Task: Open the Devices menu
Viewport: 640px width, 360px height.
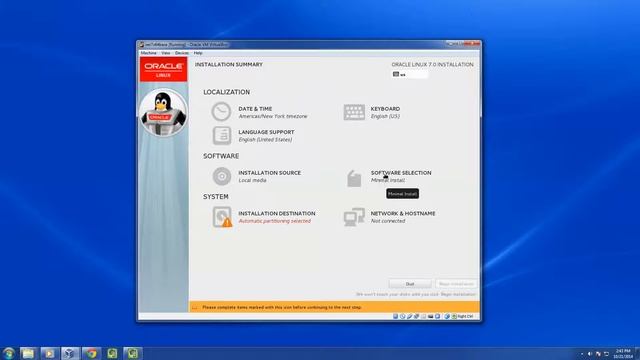Action: (182, 53)
